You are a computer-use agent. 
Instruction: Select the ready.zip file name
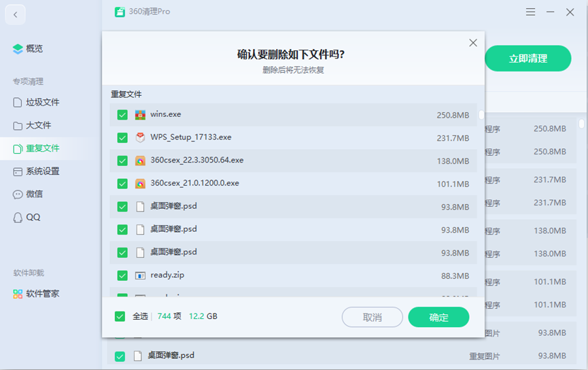pyautogui.click(x=167, y=275)
